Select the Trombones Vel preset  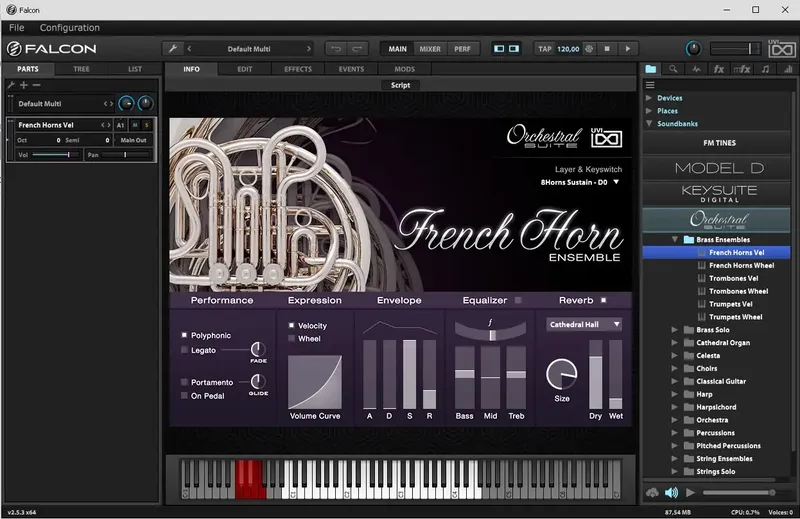733,278
